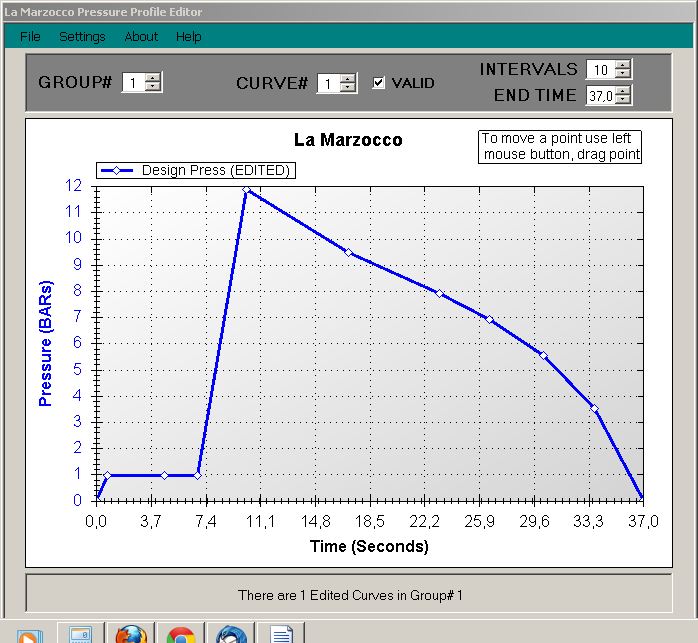The image size is (698, 643).
Task: Increase the GROUP# value with up arrow
Action: [x=152, y=79]
